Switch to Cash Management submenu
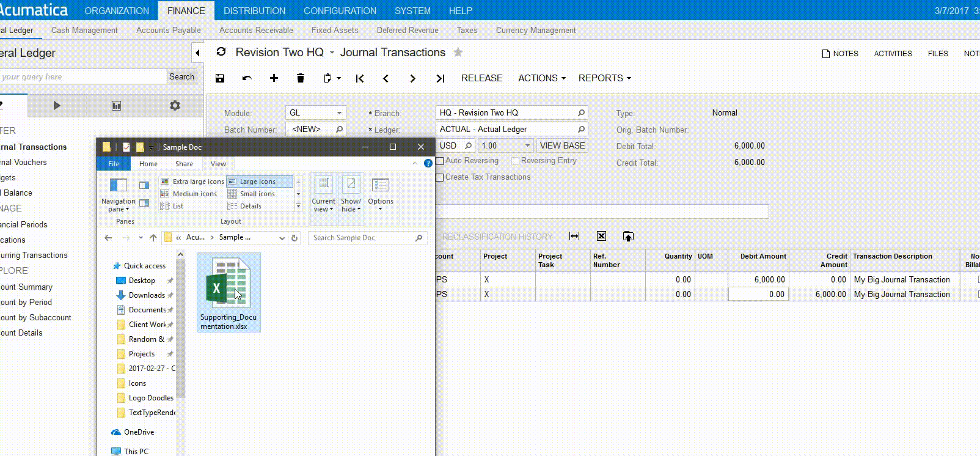 (x=84, y=30)
